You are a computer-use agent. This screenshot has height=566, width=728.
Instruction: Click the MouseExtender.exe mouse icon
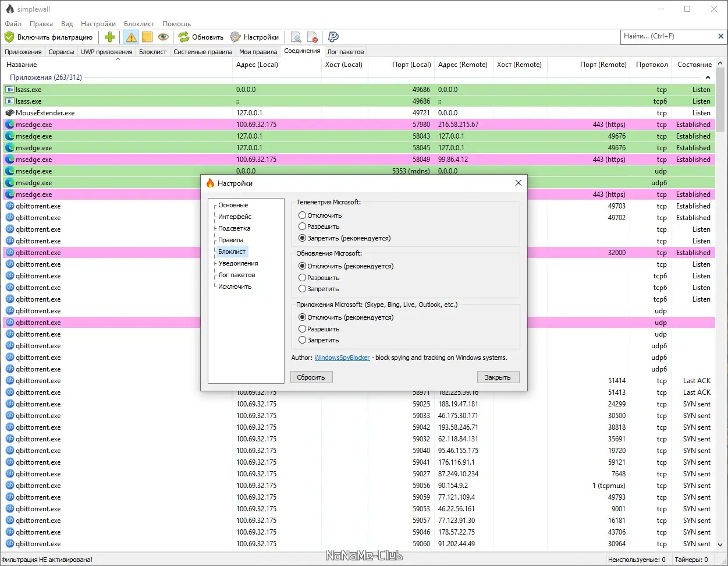[10, 113]
